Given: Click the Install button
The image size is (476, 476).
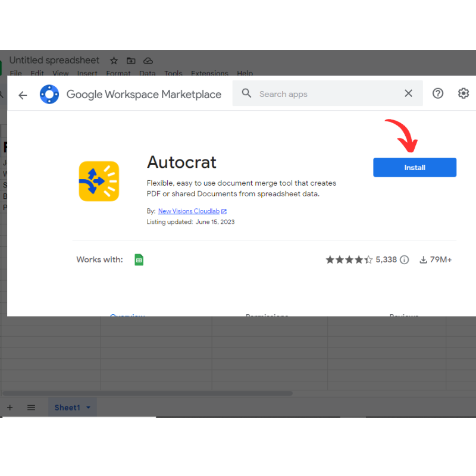Looking at the screenshot, I should pos(415,167).
